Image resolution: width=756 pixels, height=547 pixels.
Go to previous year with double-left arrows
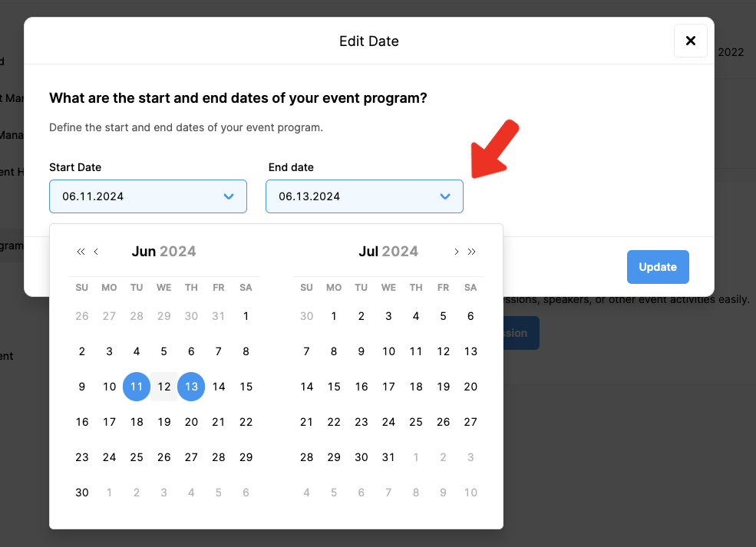pos(81,252)
